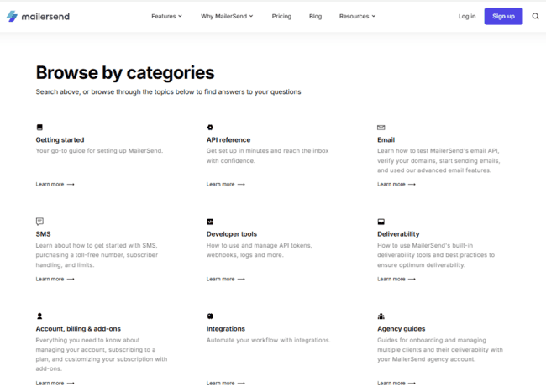The image size is (546, 392).
Task: Click Learn more under SMS
Action: (55, 279)
